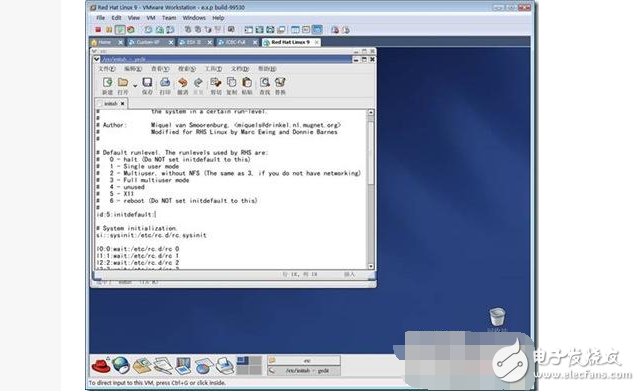
Task: Open the VMware Edit menu
Action: (x=116, y=18)
